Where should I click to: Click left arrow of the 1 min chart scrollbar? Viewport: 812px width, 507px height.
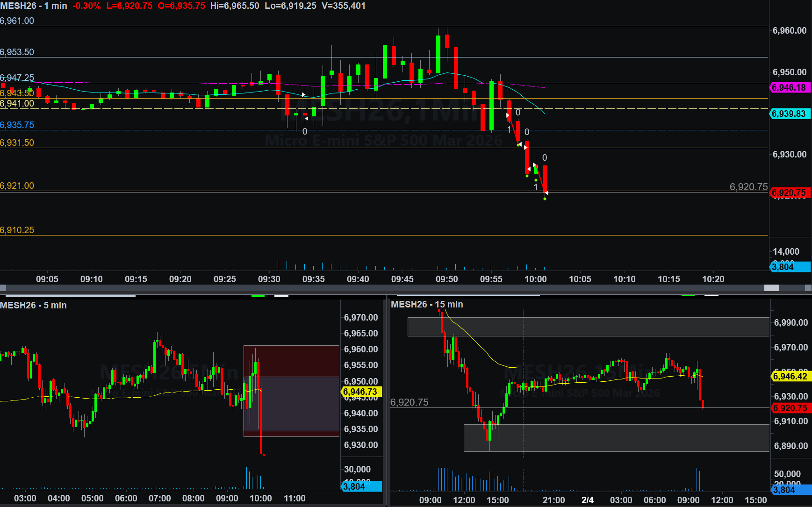pos(3,288)
